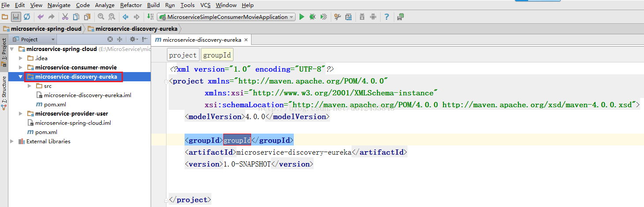Click microservice-spring-cloud breadcrumb in navigation bar
The width and height of the screenshot is (644, 207).
coord(43,29)
